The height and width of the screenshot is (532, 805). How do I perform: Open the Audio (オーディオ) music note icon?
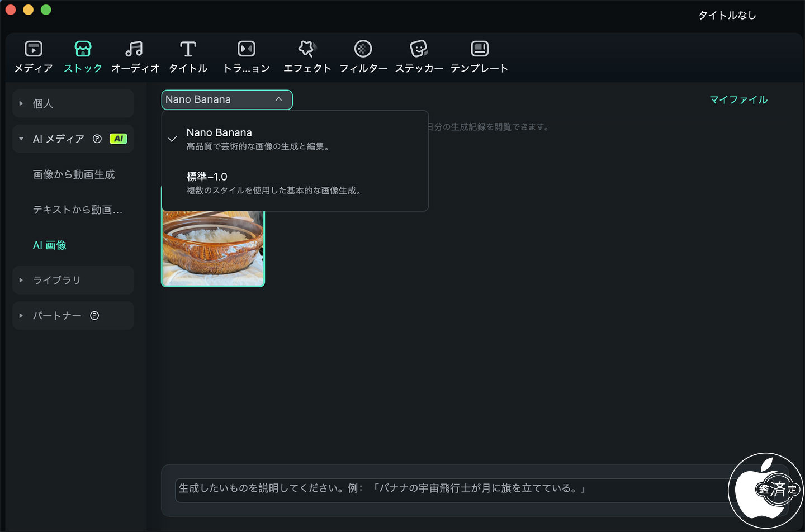point(134,49)
